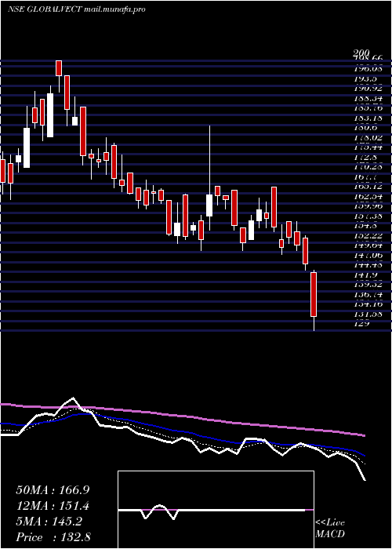The image size is (392, 549).
Task: Click the 162.54 price axis label
Action: [x=368, y=197]
